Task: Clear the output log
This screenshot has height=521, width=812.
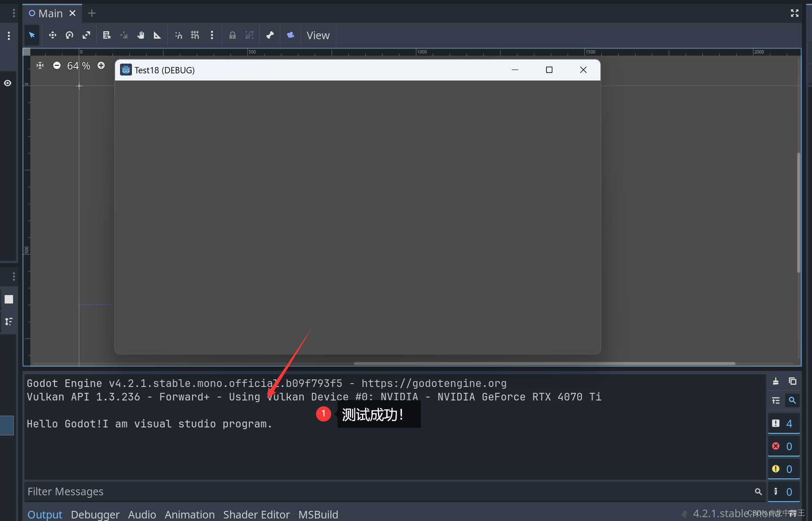Action: point(776,381)
